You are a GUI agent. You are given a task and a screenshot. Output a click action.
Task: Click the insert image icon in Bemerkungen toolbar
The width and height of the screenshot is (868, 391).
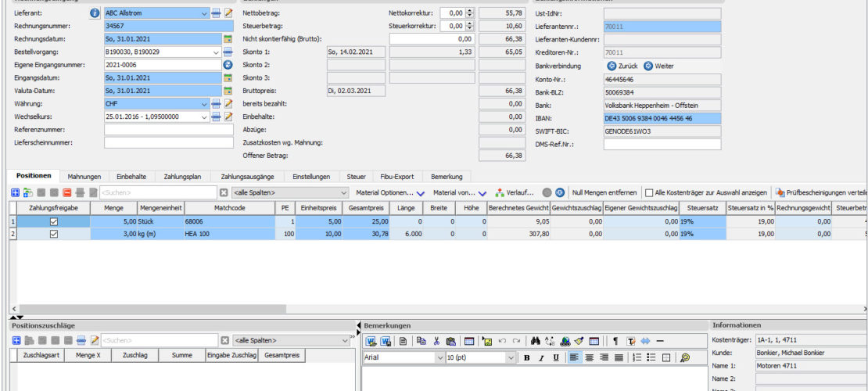pos(487,341)
